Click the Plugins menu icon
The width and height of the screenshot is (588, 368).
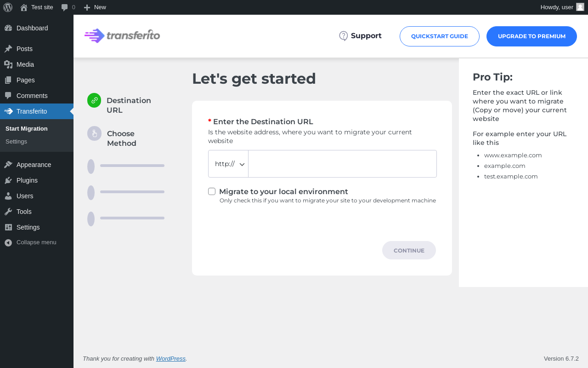click(8, 180)
